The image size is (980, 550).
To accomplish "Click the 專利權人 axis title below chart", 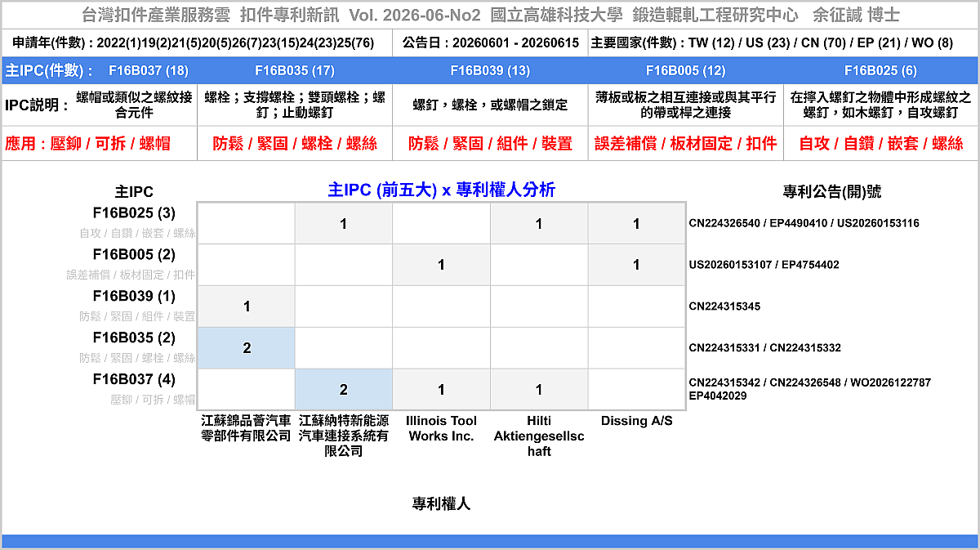I will pos(441,504).
